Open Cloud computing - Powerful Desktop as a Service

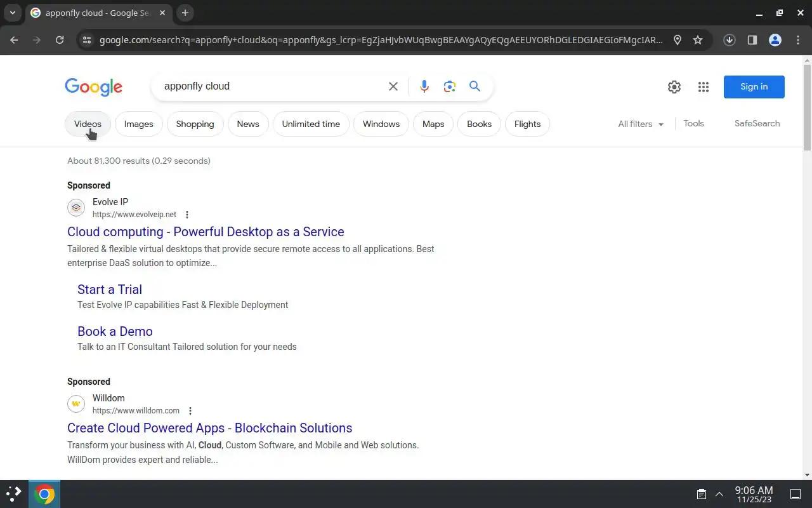206,232
